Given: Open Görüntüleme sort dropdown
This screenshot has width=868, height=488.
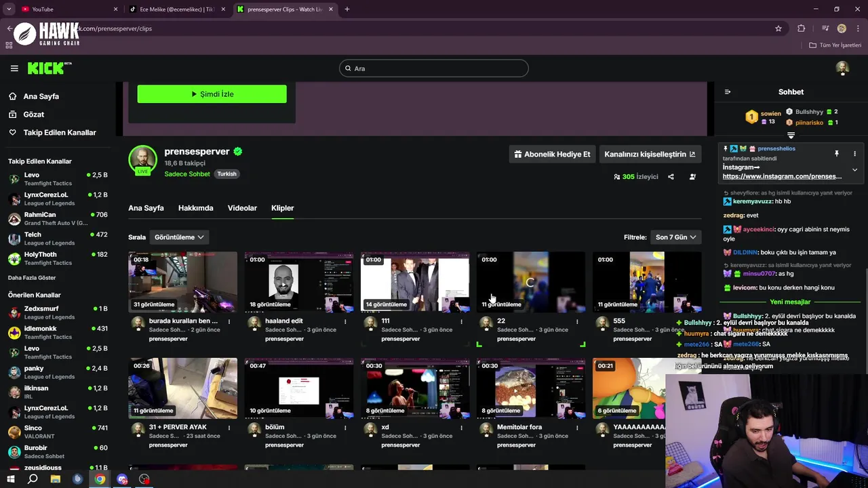Looking at the screenshot, I should (179, 237).
